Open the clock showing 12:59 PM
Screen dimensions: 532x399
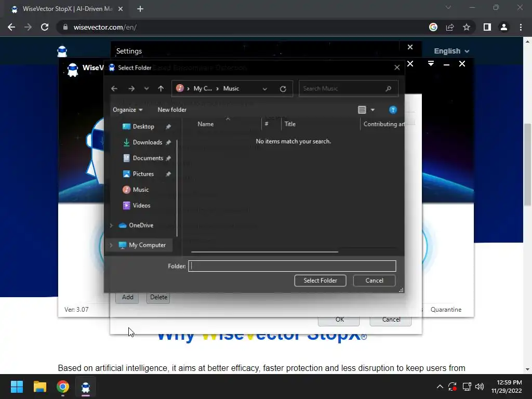(507, 387)
